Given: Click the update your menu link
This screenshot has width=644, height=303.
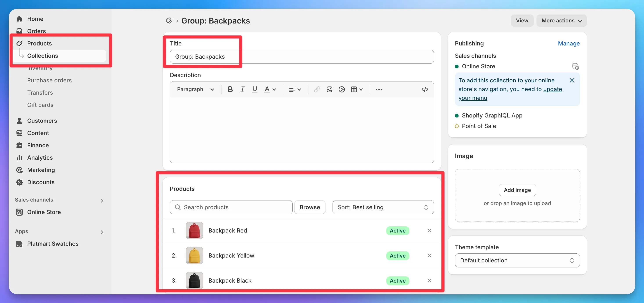Looking at the screenshot, I should 510,94.
